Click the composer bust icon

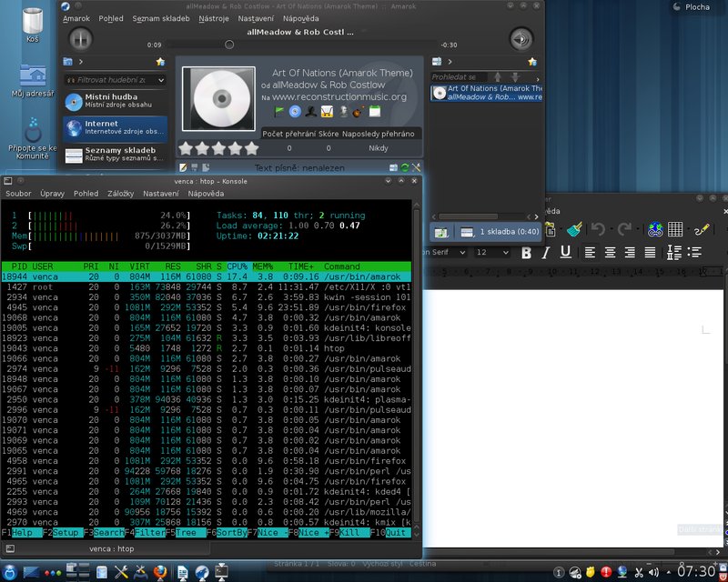(343, 111)
